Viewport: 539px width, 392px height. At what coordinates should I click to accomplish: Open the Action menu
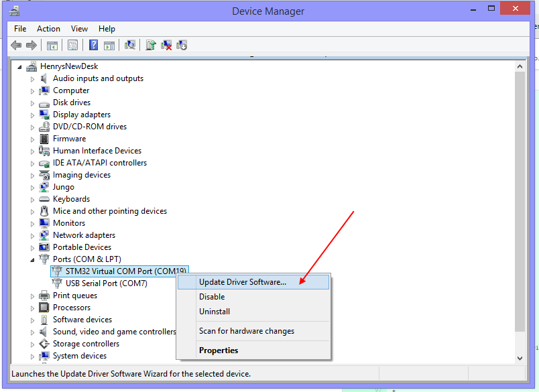coord(48,29)
